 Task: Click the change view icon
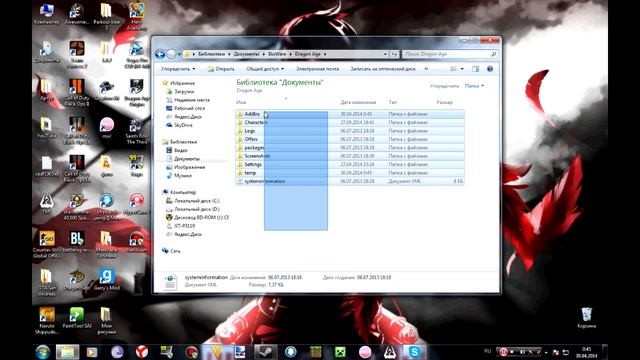point(453,69)
